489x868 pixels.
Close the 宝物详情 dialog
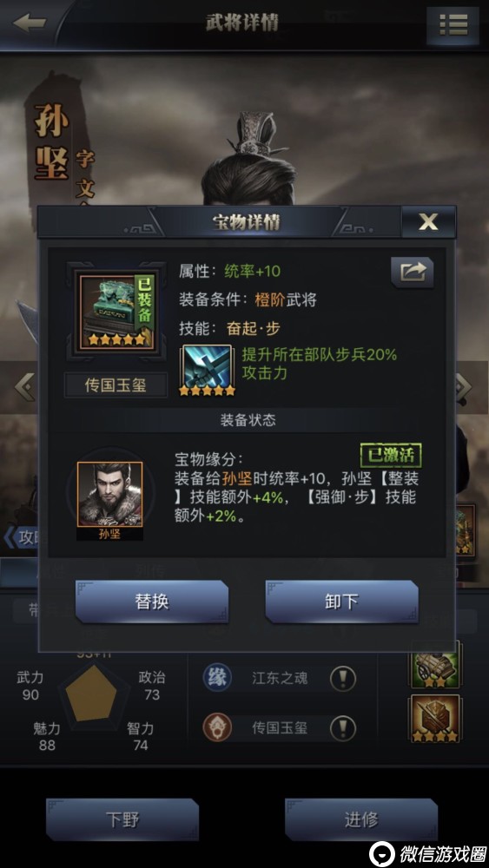click(x=428, y=221)
